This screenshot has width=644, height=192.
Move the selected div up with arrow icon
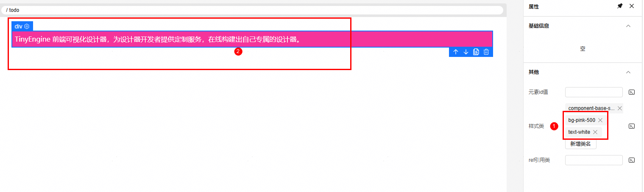pyautogui.click(x=456, y=52)
